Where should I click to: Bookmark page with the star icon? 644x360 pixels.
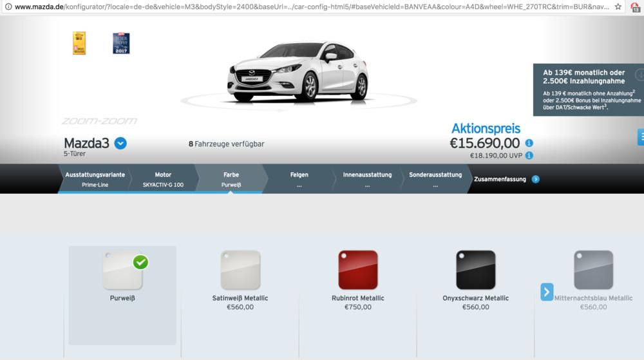coord(618,6)
